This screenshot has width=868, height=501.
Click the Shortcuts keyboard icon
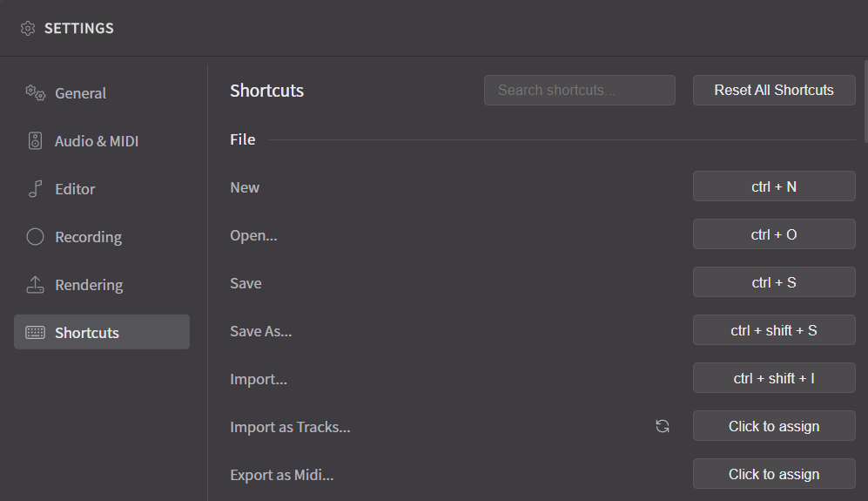coord(35,333)
